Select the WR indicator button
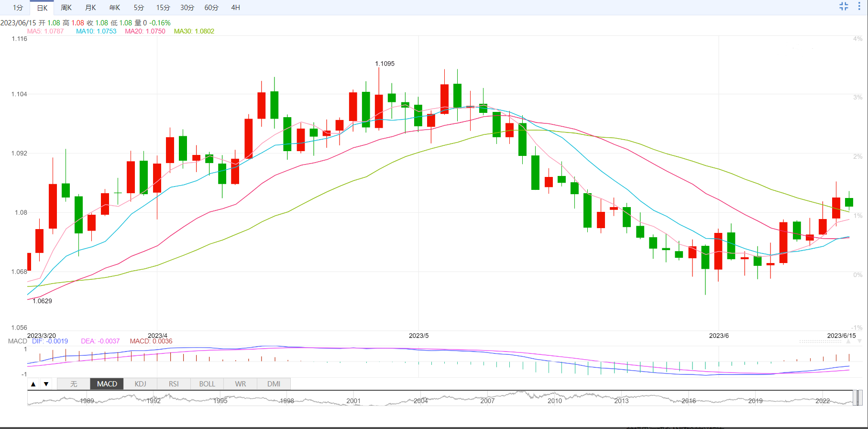 point(241,384)
